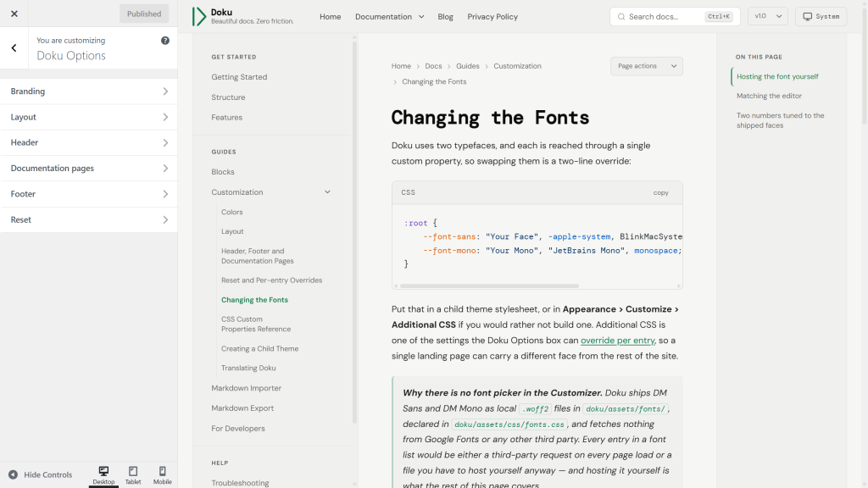
Task: Open the Layout customizer section
Action: [88, 117]
